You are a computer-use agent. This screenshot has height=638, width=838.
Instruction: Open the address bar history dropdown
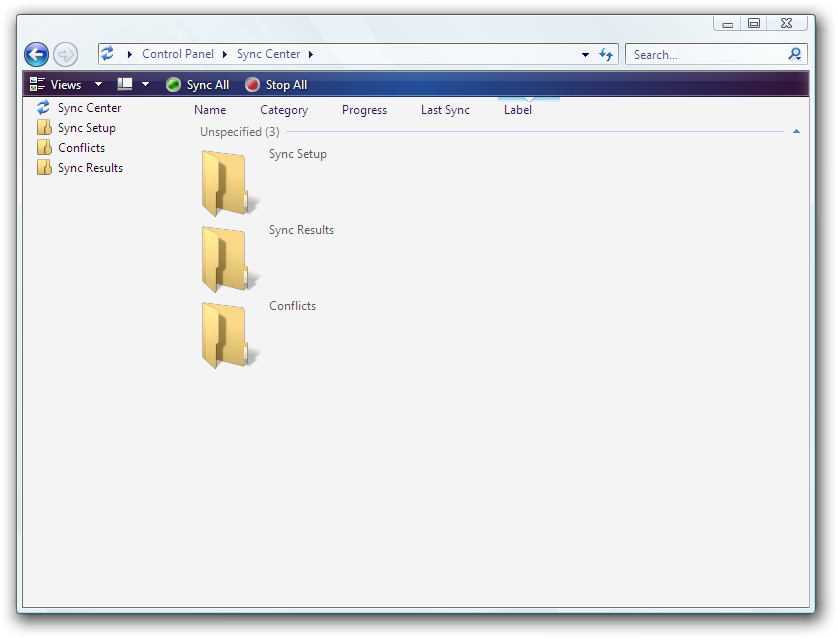click(585, 54)
